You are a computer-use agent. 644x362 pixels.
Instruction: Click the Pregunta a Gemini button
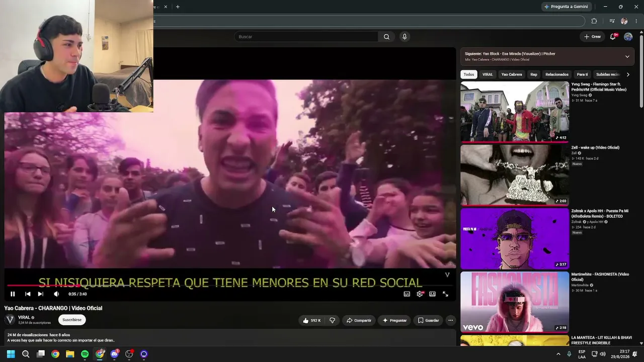[x=566, y=7]
